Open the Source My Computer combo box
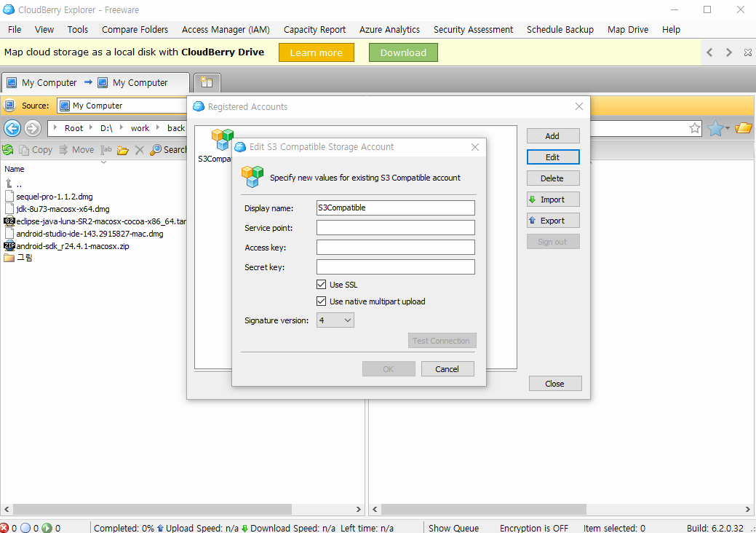Viewport: 756px width, 533px height. click(x=122, y=106)
